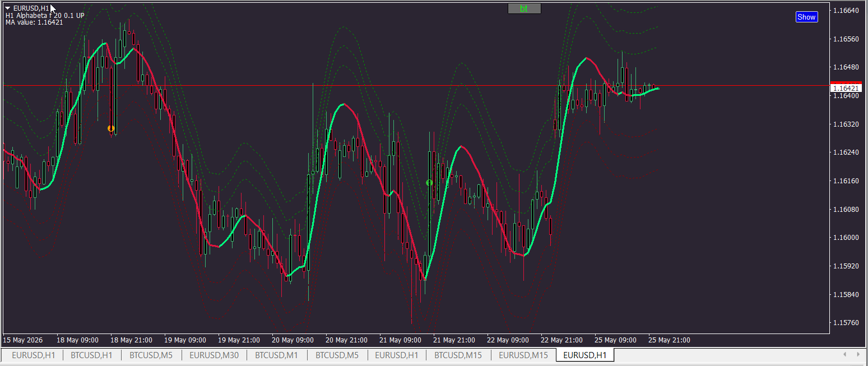Open the EURUSD,M15 chart tab
Viewport: 868px width, 366px height.
click(523, 355)
